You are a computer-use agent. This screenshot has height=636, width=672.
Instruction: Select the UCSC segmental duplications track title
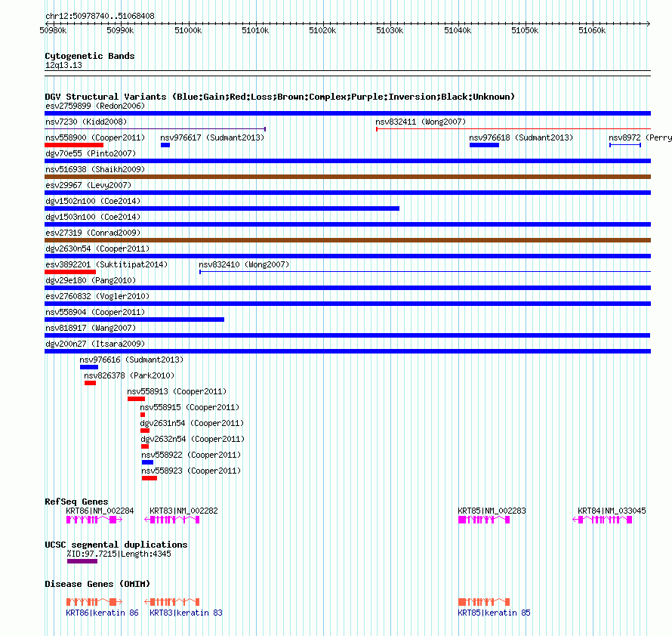click(x=116, y=545)
